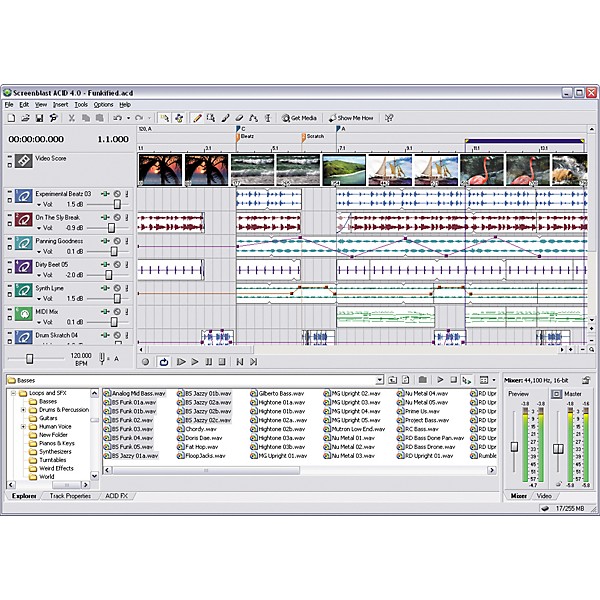Go to start of project
Viewport: 600px width, 600px height.
click(240, 362)
